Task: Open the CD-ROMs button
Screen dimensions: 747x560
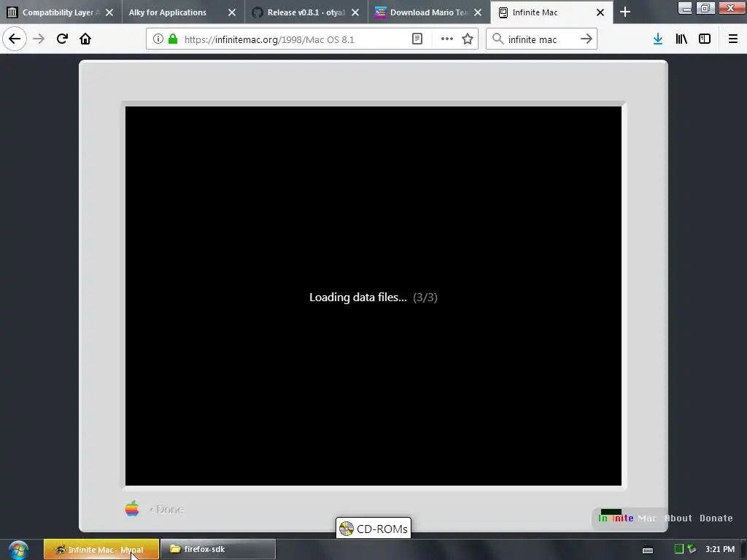Action: [373, 529]
